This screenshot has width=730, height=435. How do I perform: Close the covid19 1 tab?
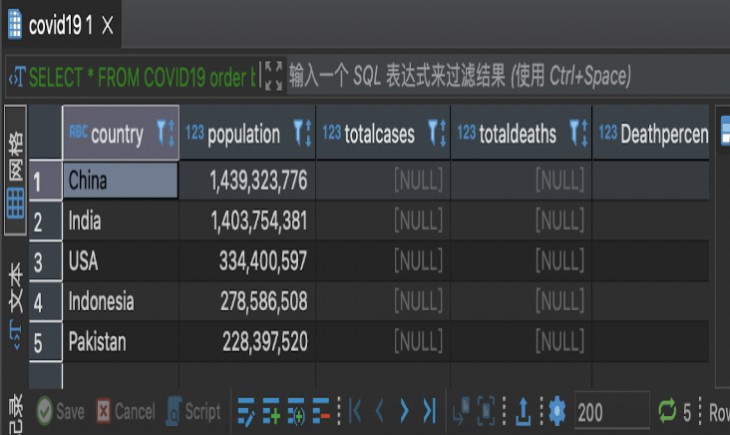pyautogui.click(x=108, y=26)
